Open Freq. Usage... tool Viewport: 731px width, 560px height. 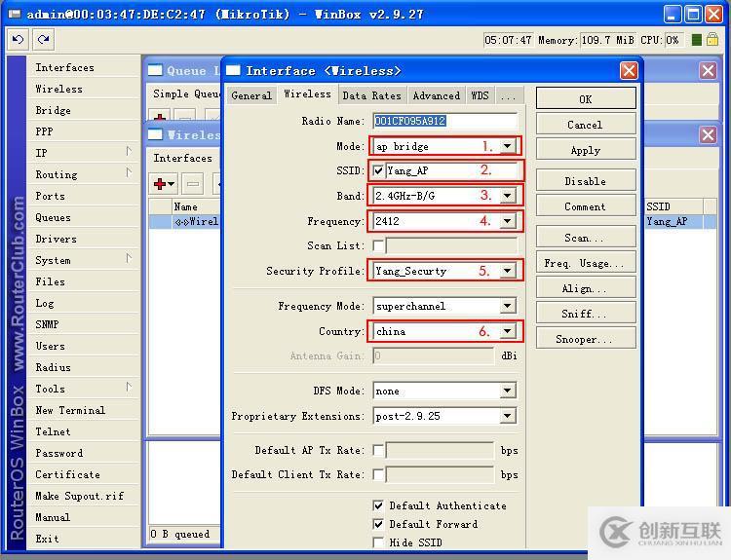point(586,263)
